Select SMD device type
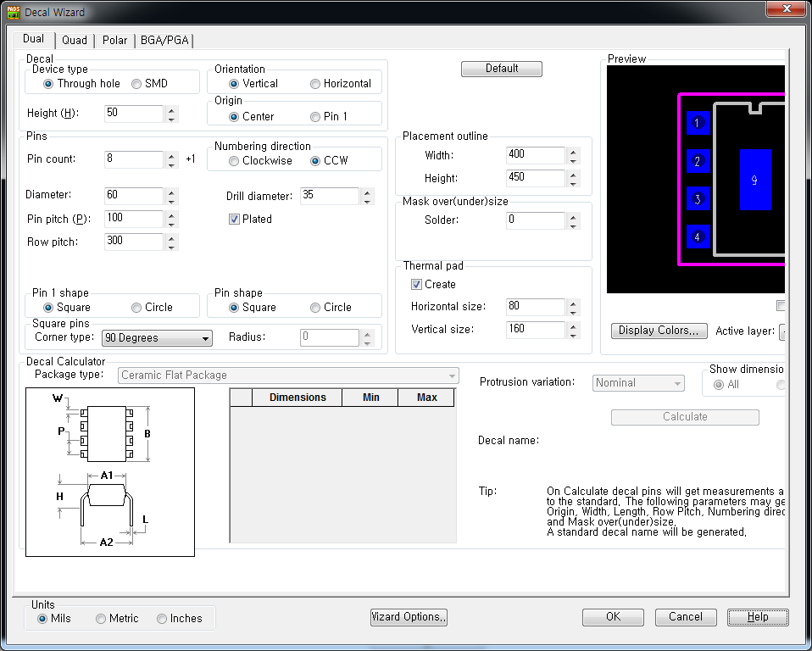This screenshot has height=651, width=812. point(136,84)
